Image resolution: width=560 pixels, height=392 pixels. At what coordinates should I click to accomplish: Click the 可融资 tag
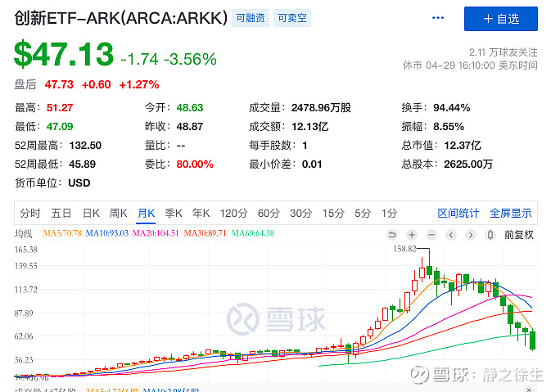click(x=251, y=18)
